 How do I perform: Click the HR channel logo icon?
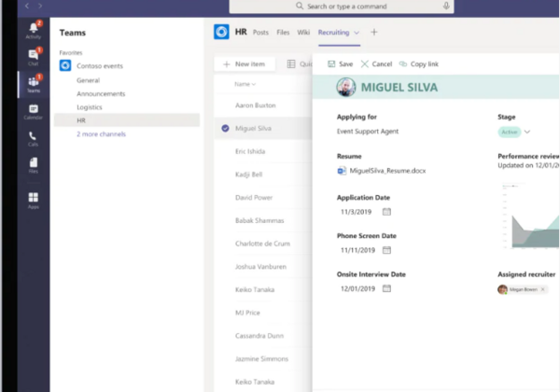pos(221,32)
